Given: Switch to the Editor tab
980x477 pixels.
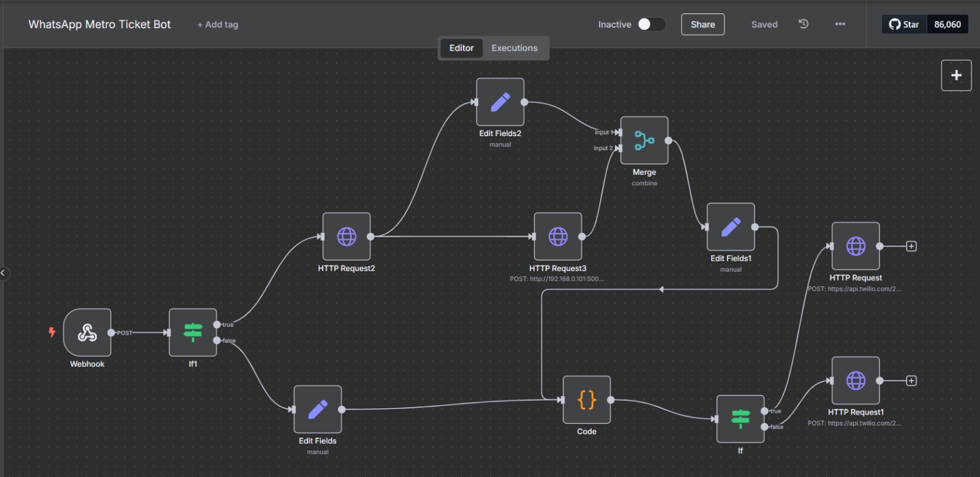Looking at the screenshot, I should pos(461,48).
